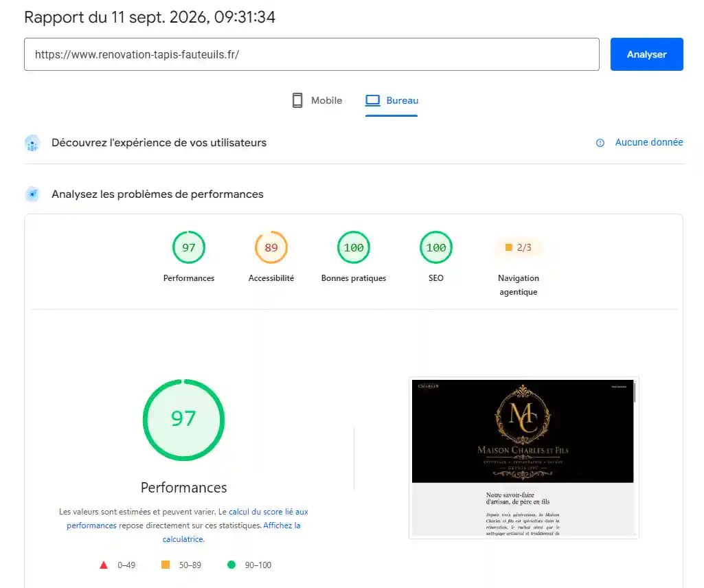Open the Affichez la calculatrice link
Viewport: 704px width, 588px height.
click(x=232, y=532)
